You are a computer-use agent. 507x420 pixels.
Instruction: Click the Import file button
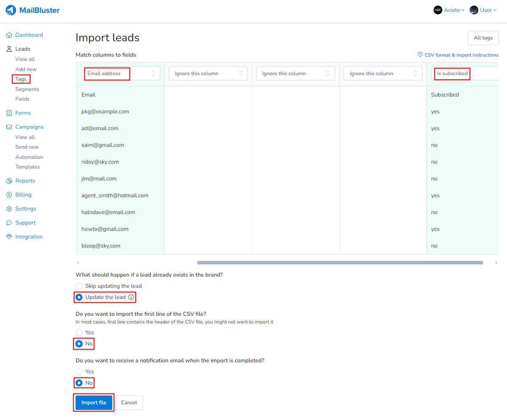coord(94,403)
